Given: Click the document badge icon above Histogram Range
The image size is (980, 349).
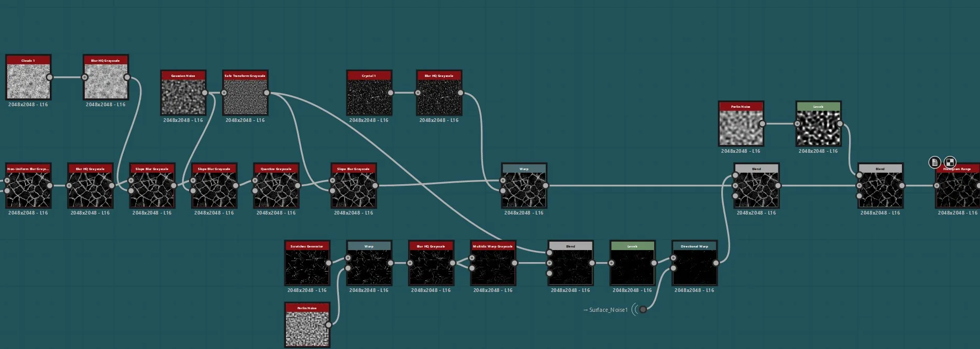Looking at the screenshot, I should tap(935, 162).
